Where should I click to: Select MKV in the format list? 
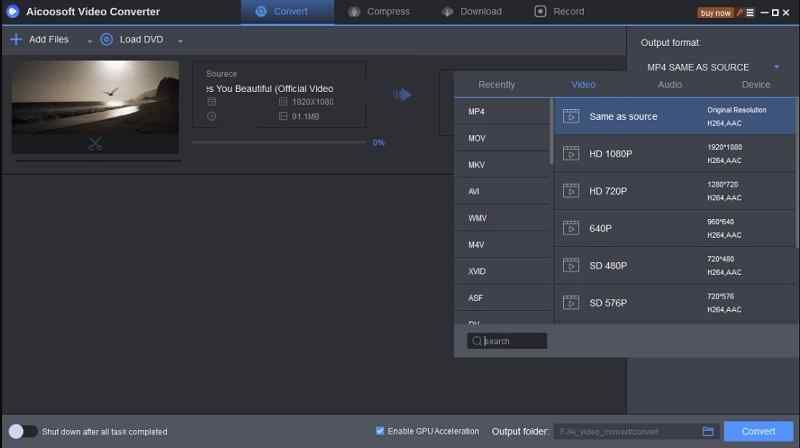click(502, 165)
